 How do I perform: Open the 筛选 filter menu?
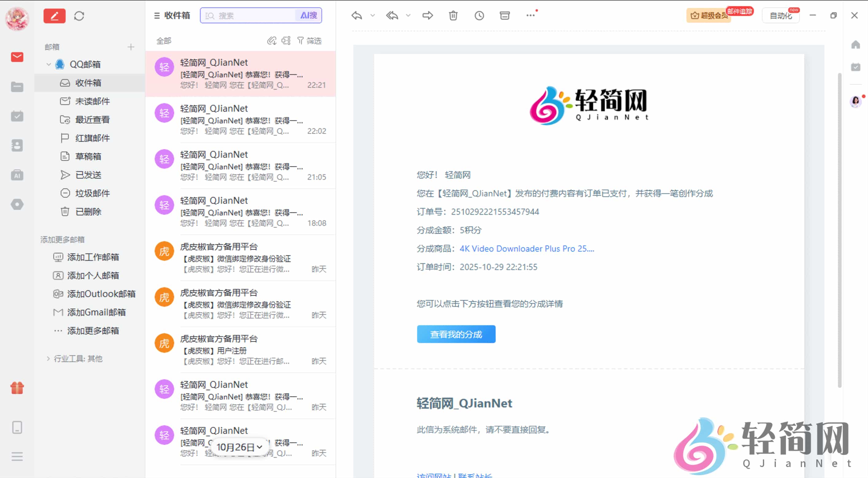pos(310,40)
